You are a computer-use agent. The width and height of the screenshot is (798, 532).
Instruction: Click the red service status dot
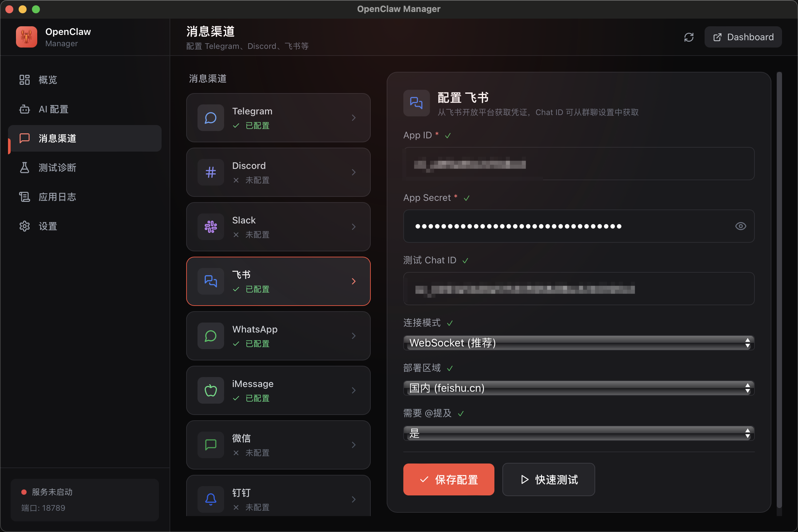[x=24, y=492]
